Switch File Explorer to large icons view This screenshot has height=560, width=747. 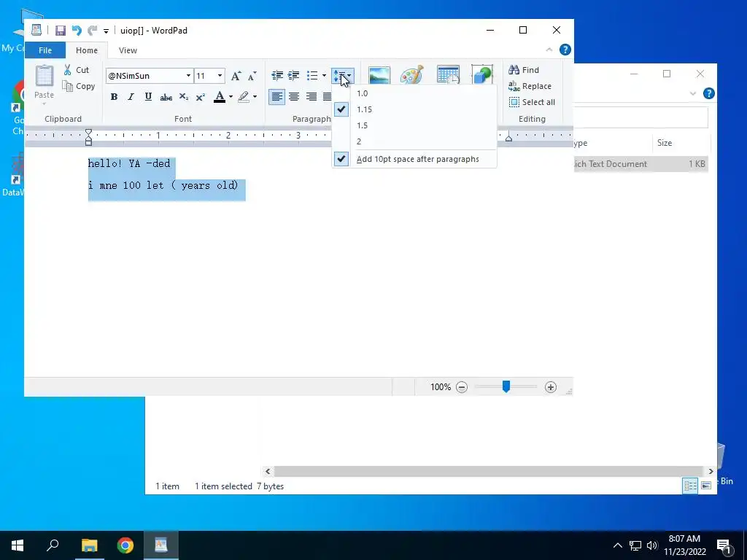[x=706, y=486]
